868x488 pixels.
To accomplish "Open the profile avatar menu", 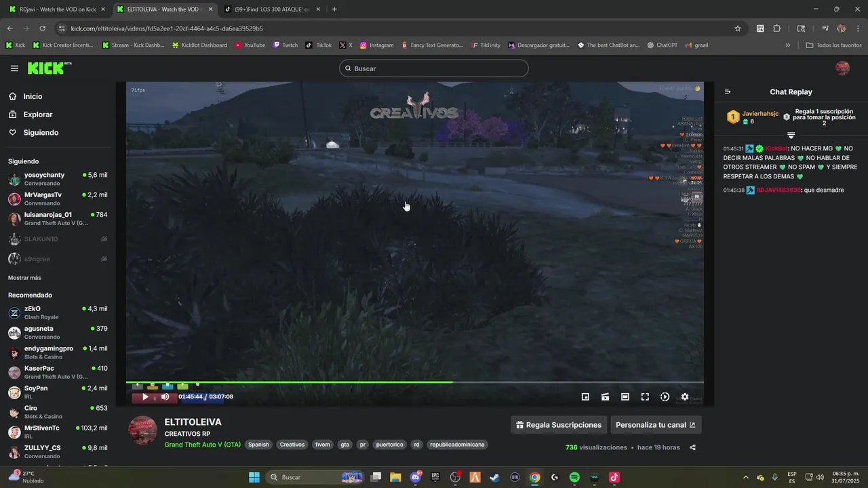I will click(842, 68).
